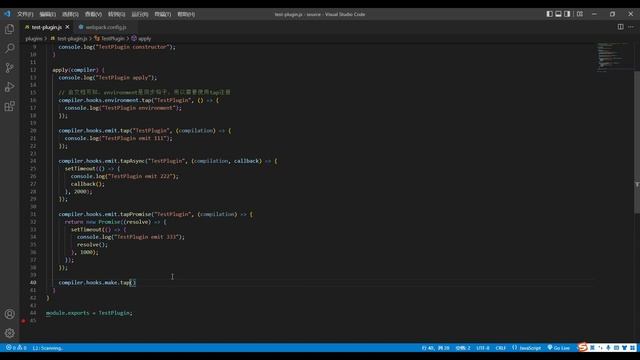Click the Sogou soft keyboard icon

click(x=616, y=348)
